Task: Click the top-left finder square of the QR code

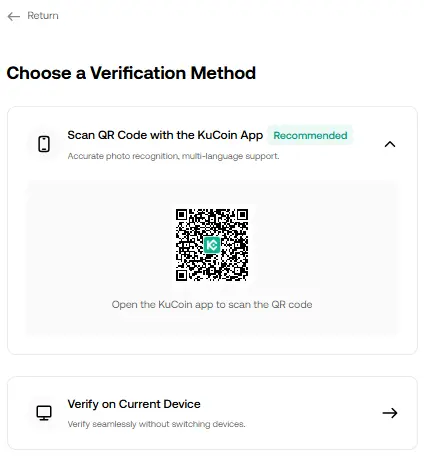Action: point(181,215)
